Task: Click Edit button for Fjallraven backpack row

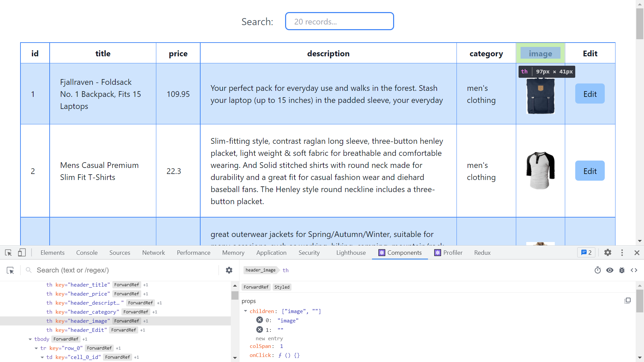Action: pos(590,94)
